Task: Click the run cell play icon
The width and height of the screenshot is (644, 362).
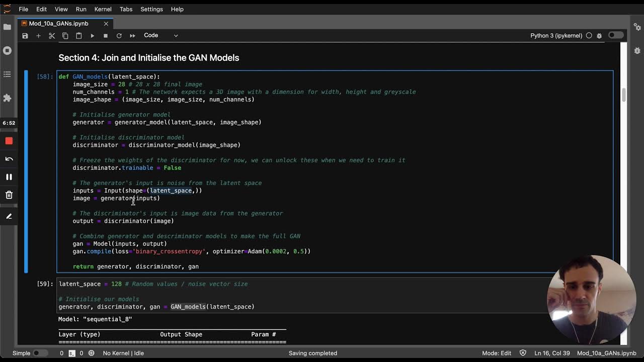Action: 92,36
